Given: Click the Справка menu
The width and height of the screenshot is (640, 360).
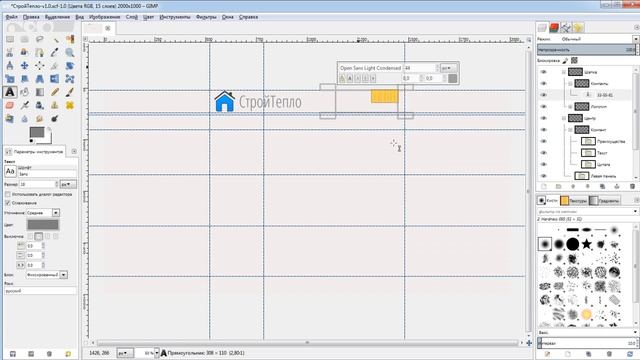Looking at the screenshot, I should tap(248, 17).
